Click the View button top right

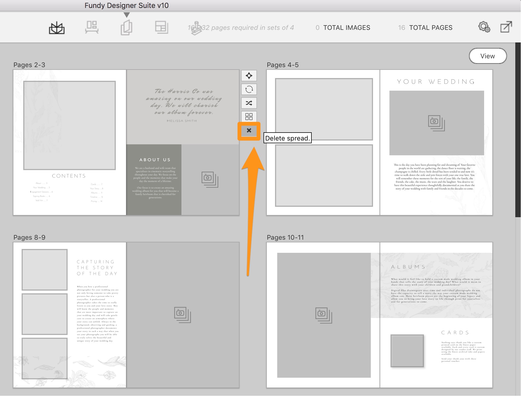point(488,56)
